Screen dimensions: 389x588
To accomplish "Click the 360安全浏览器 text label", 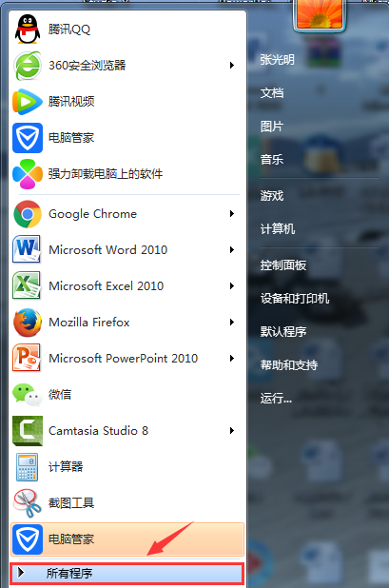I will point(88,66).
